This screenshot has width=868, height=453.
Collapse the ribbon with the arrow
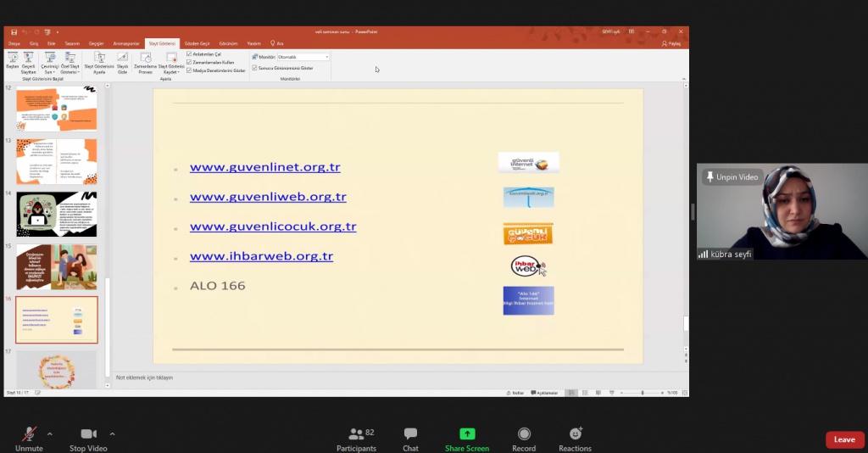pyautogui.click(x=684, y=79)
